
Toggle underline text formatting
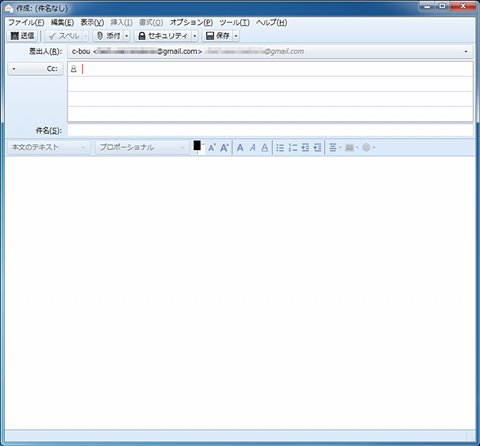(x=265, y=147)
